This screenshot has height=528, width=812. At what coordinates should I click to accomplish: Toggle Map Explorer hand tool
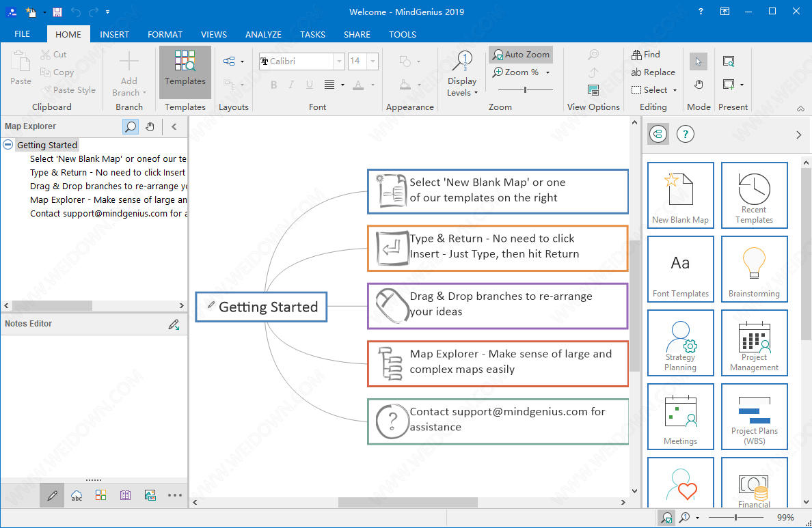click(x=150, y=126)
